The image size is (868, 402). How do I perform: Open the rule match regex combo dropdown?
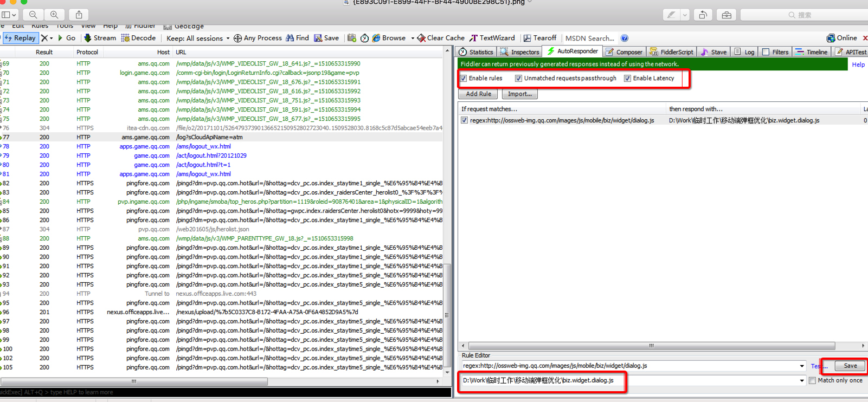pos(802,366)
